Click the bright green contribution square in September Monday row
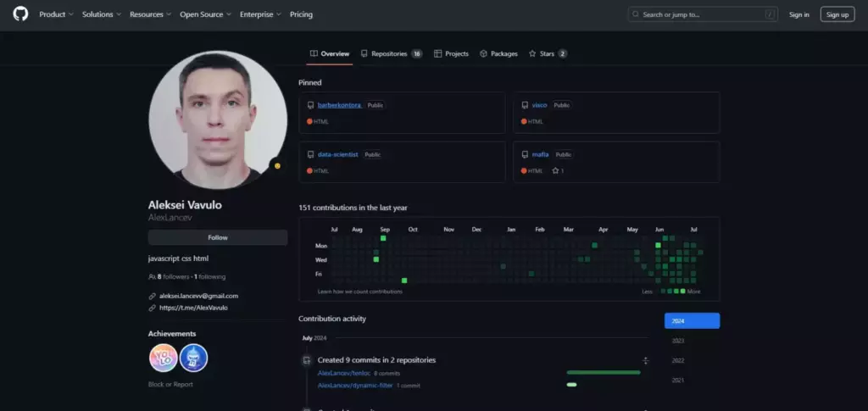 coord(383,238)
